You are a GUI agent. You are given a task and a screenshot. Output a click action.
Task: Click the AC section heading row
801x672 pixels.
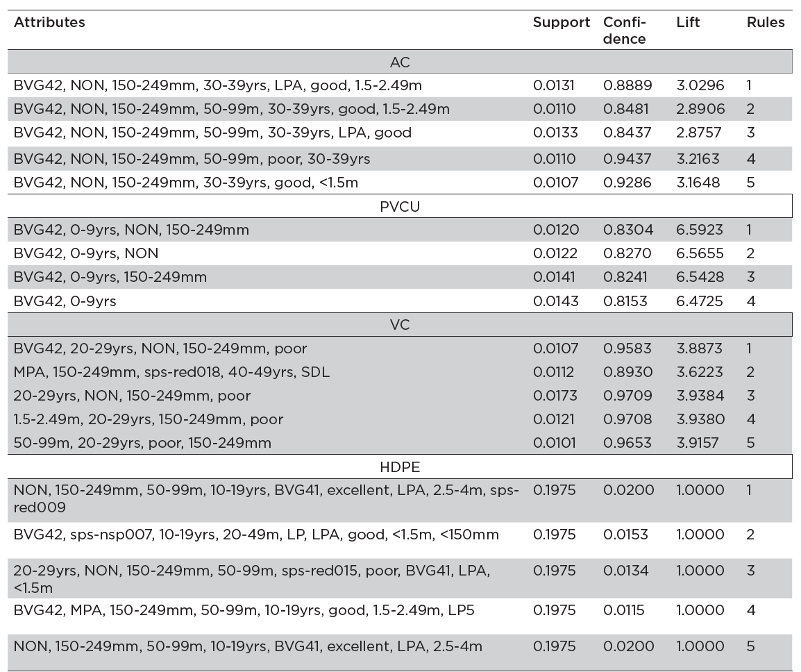(400, 62)
